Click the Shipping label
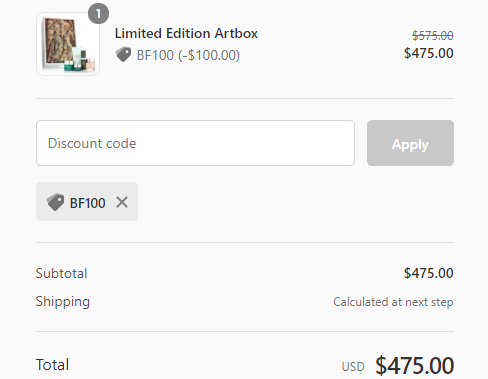 [63, 302]
